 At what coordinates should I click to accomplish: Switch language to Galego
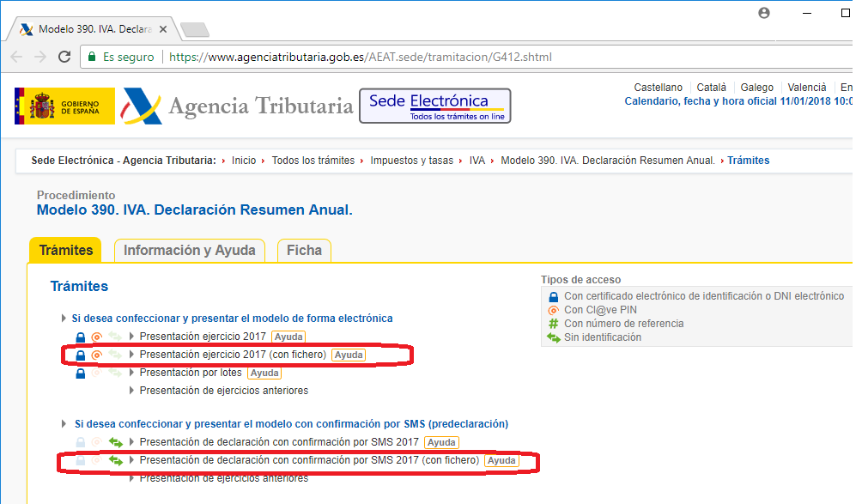point(756,88)
